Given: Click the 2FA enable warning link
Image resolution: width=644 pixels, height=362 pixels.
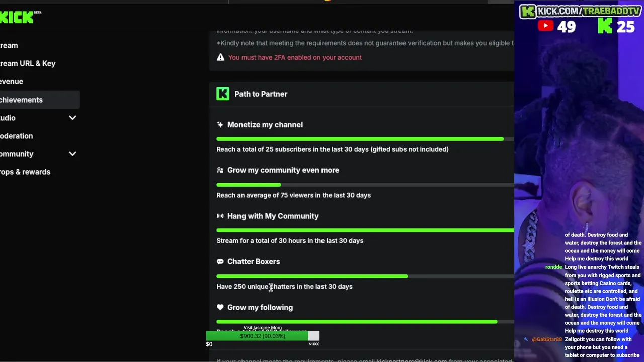Looking at the screenshot, I should (295, 57).
